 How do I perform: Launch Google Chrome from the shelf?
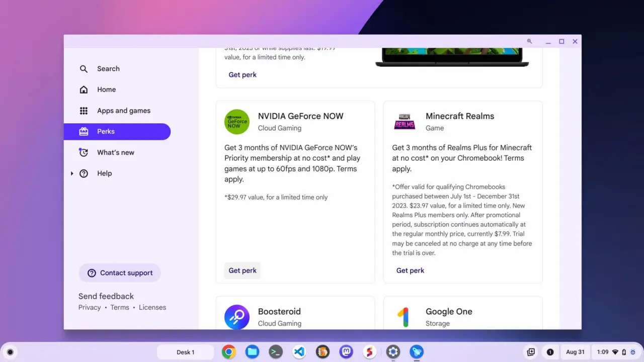(229, 352)
